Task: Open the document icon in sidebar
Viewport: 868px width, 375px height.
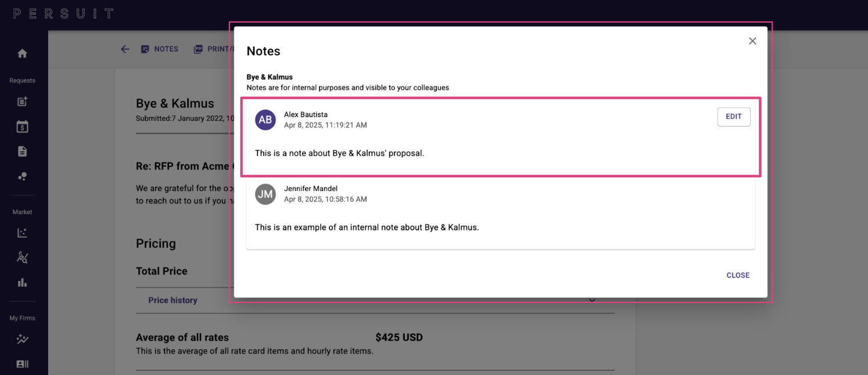Action: click(x=22, y=152)
